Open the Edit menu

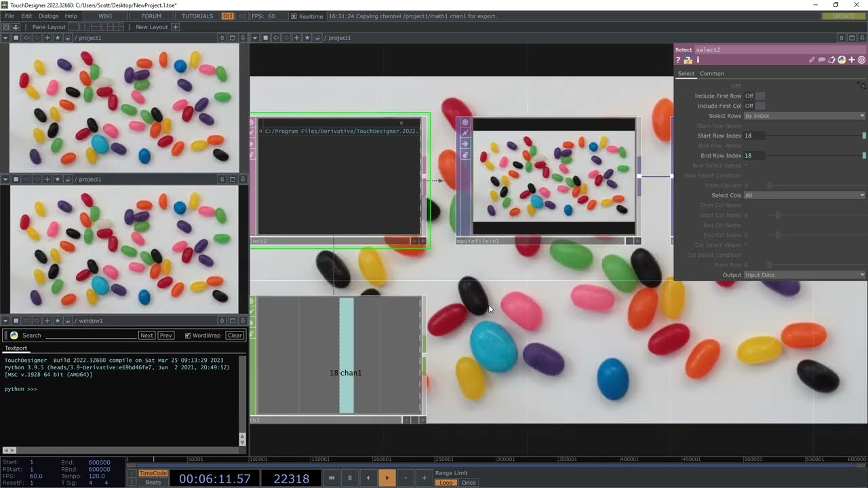click(x=26, y=16)
